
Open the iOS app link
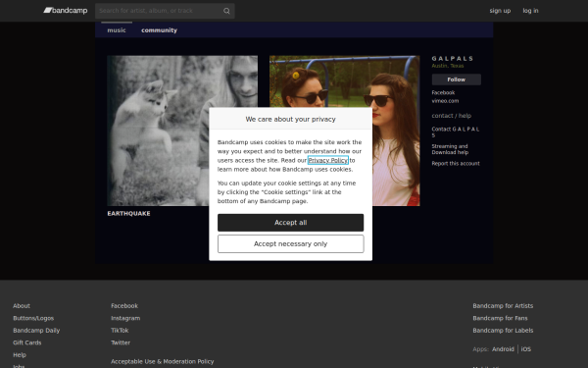[525, 349]
